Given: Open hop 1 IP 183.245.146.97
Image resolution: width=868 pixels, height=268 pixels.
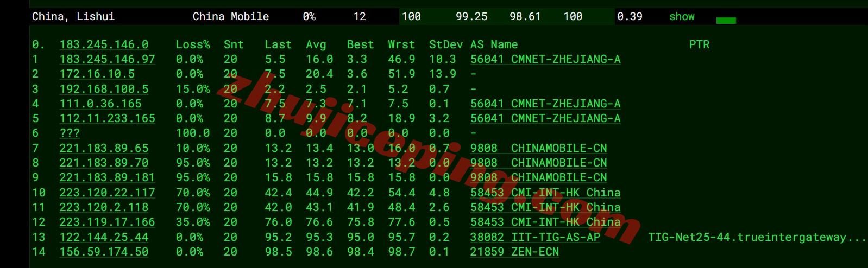Looking at the screenshot, I should tap(107, 59).
